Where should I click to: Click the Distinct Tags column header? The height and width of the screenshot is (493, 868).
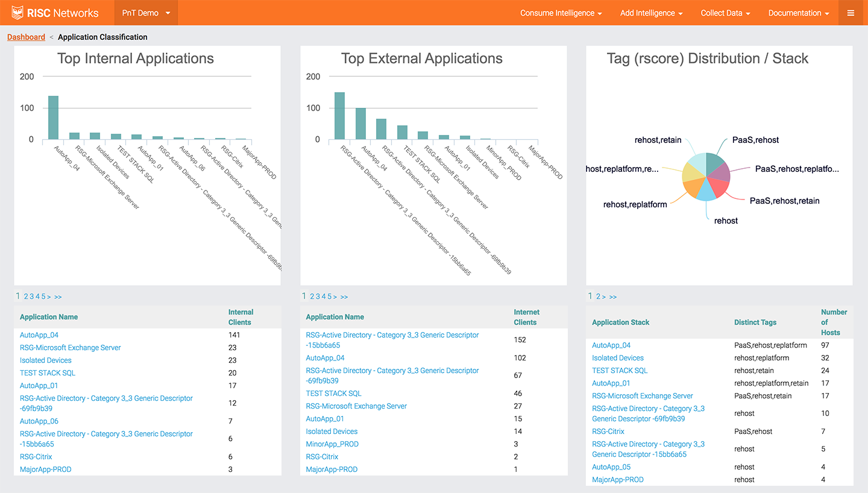[755, 322]
